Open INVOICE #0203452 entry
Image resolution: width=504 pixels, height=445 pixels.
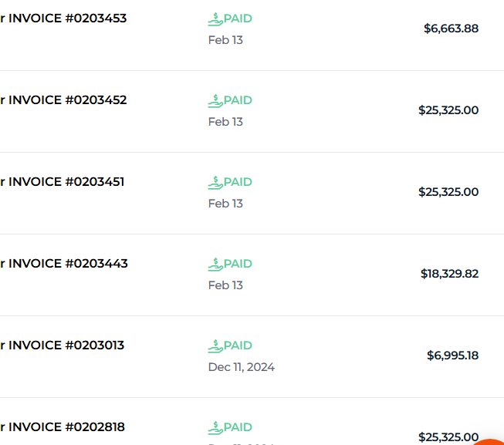(63, 100)
